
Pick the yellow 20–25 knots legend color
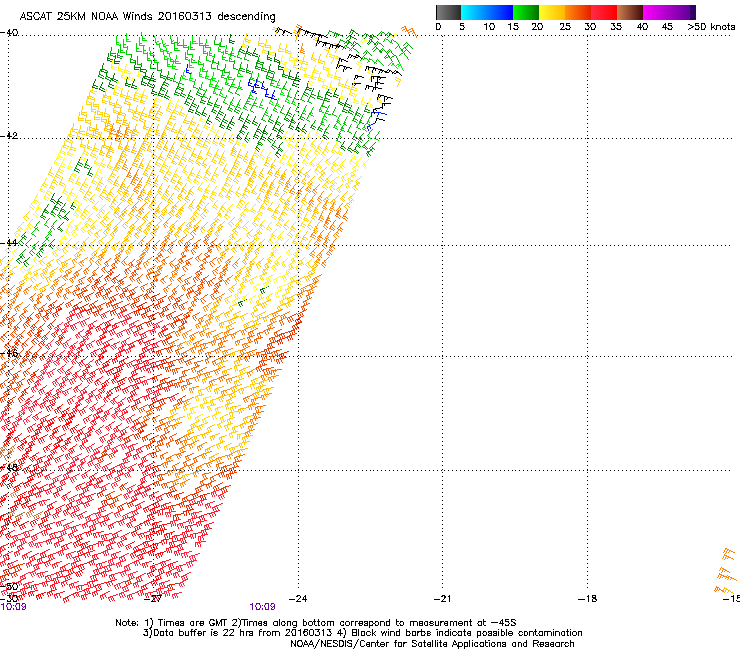[552, 12]
